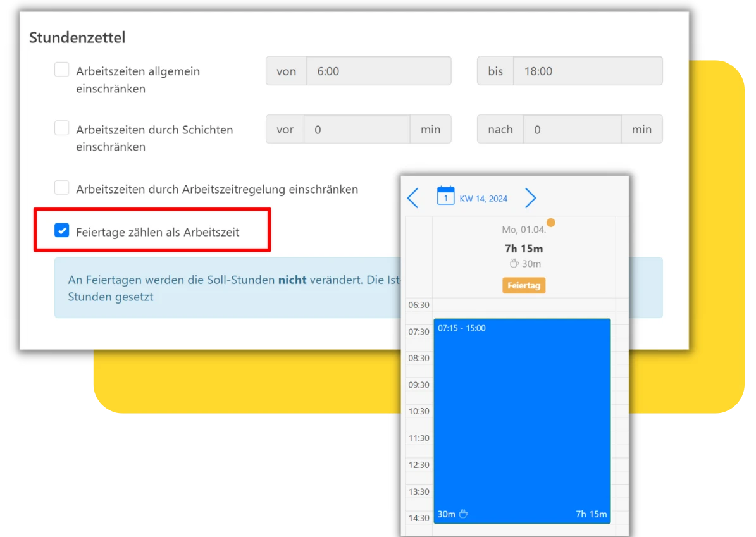Image resolution: width=756 pixels, height=537 pixels.
Task: Click the 'nach' prefix label
Action: tap(500, 129)
